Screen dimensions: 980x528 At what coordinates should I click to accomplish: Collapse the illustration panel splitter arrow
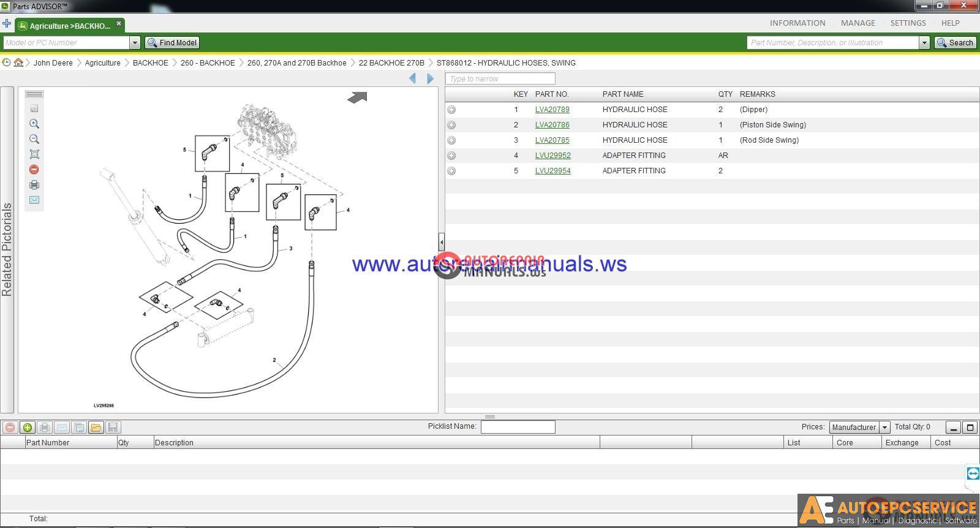click(x=441, y=241)
